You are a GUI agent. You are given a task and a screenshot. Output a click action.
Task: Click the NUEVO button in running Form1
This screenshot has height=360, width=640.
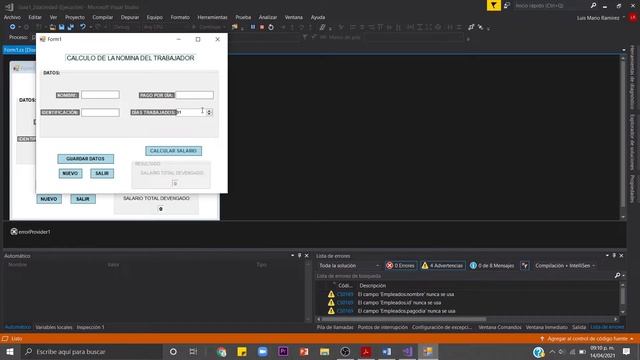click(x=70, y=173)
